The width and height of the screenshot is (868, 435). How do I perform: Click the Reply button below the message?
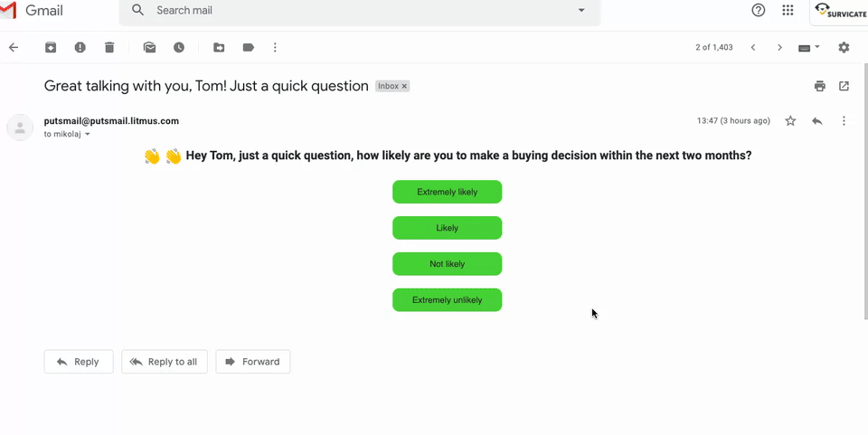point(79,362)
